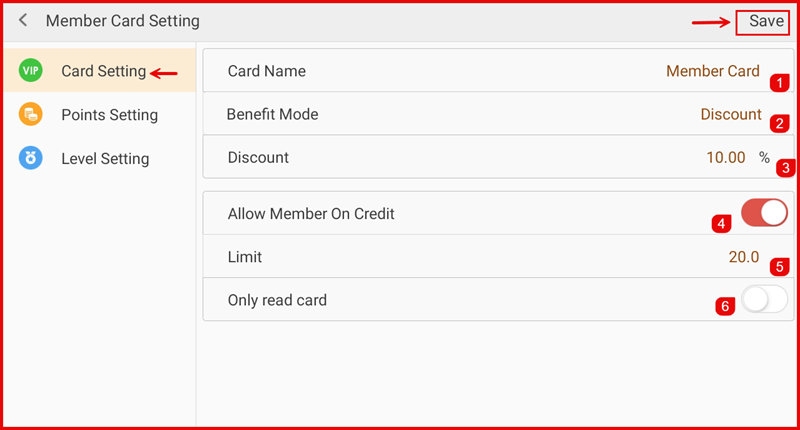Viewport: 800px width, 430px height.
Task: Click the green VIP card icon
Action: pos(30,71)
